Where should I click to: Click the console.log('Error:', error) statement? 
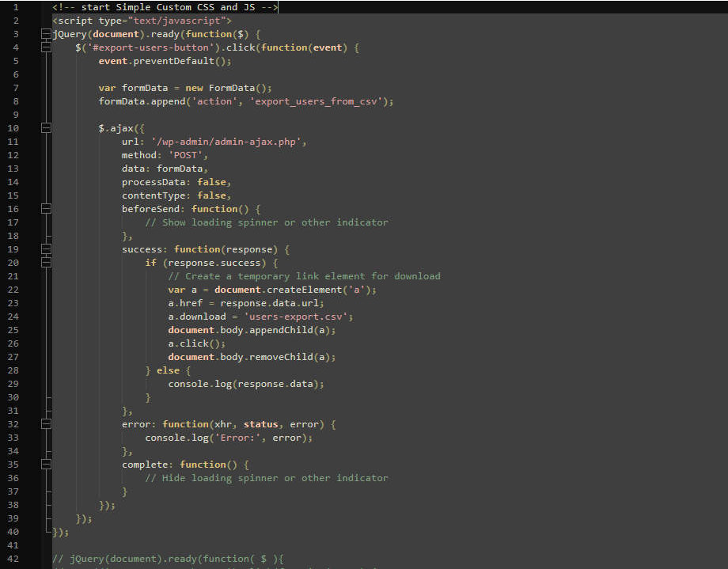(229, 438)
